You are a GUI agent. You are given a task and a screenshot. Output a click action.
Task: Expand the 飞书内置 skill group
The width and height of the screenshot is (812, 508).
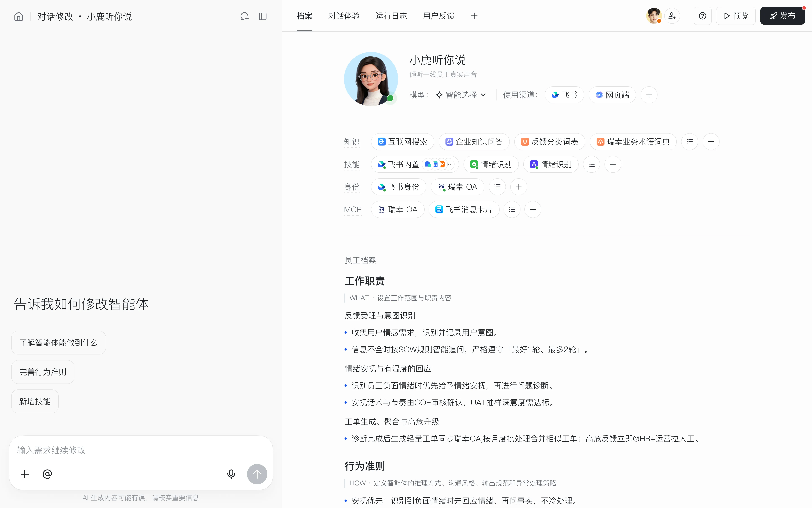415,164
